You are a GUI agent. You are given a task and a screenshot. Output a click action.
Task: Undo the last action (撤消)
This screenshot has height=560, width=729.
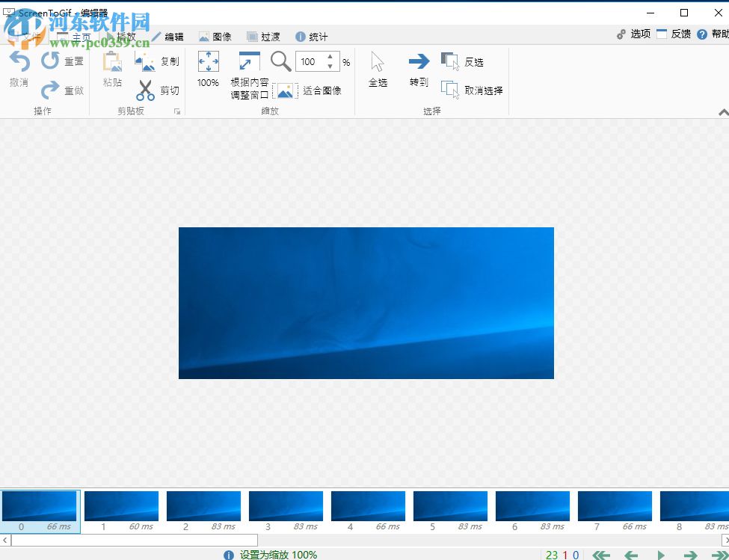[x=18, y=71]
